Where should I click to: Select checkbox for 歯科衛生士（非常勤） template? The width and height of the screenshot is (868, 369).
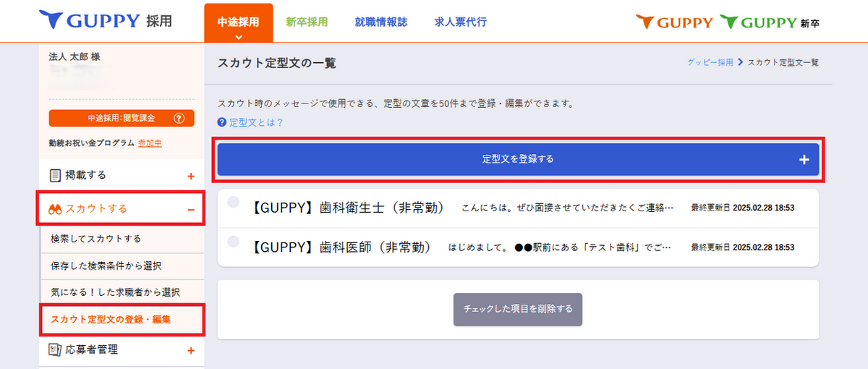[233, 203]
